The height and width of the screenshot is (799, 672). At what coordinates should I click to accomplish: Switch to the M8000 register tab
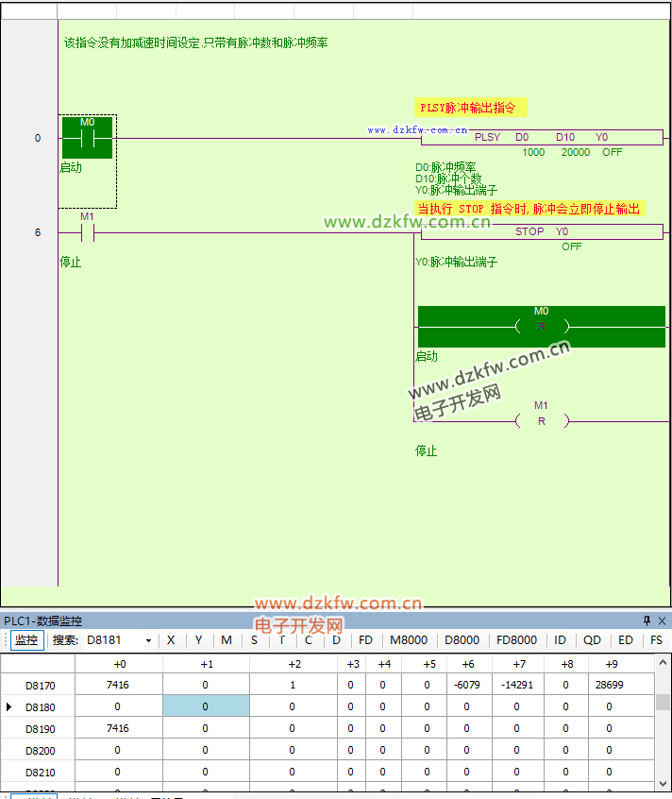tap(409, 640)
